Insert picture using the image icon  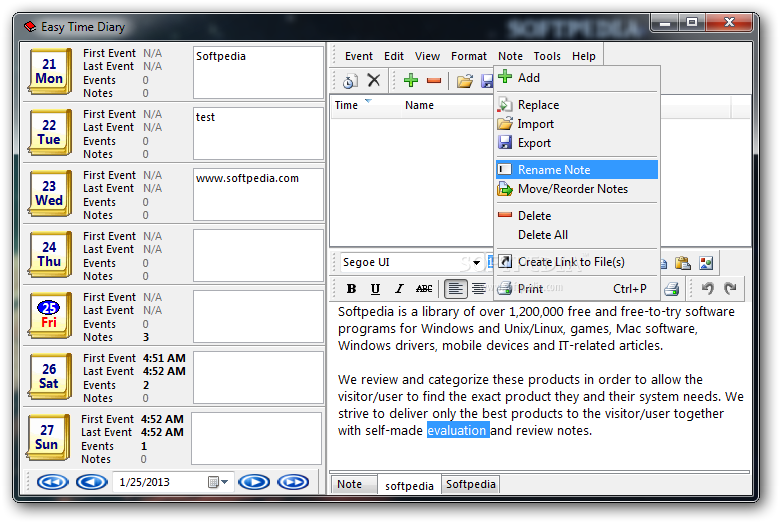(706, 263)
